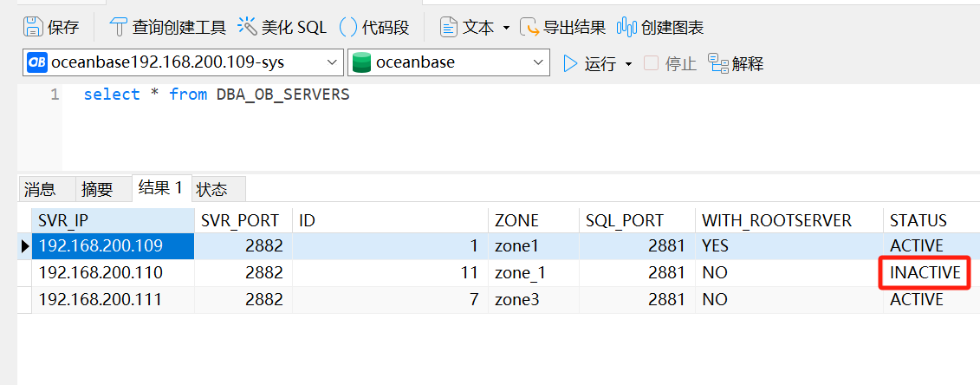Open the Text (文本) dropdown arrow

[x=506, y=28]
